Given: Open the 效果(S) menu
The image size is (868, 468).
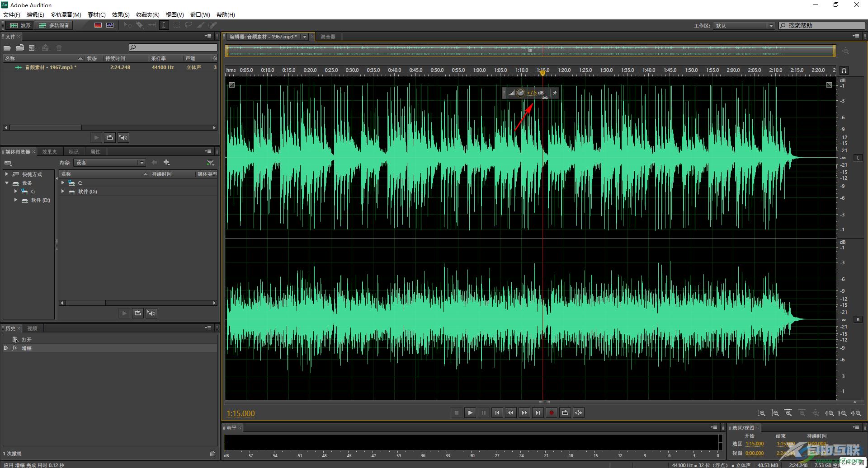Looking at the screenshot, I should click(121, 15).
